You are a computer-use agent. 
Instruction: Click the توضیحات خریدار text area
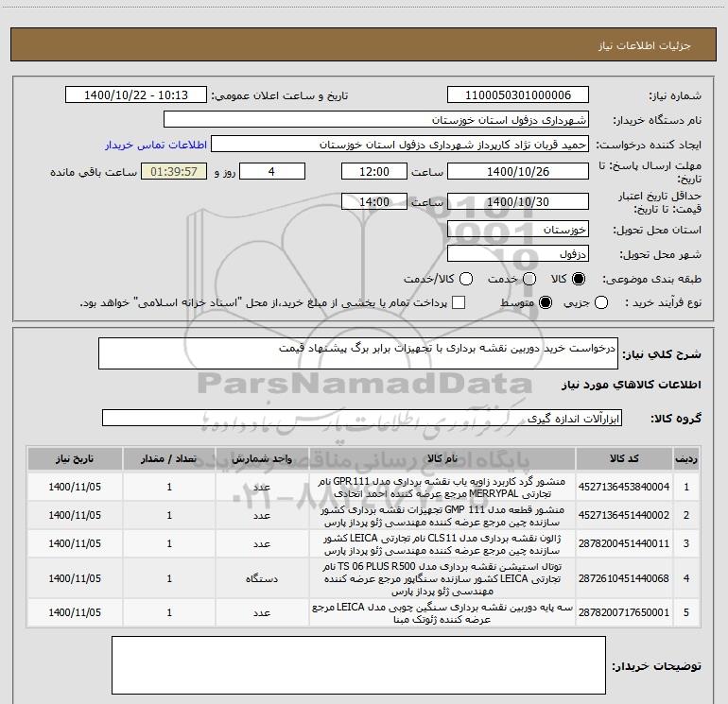click(x=358, y=665)
